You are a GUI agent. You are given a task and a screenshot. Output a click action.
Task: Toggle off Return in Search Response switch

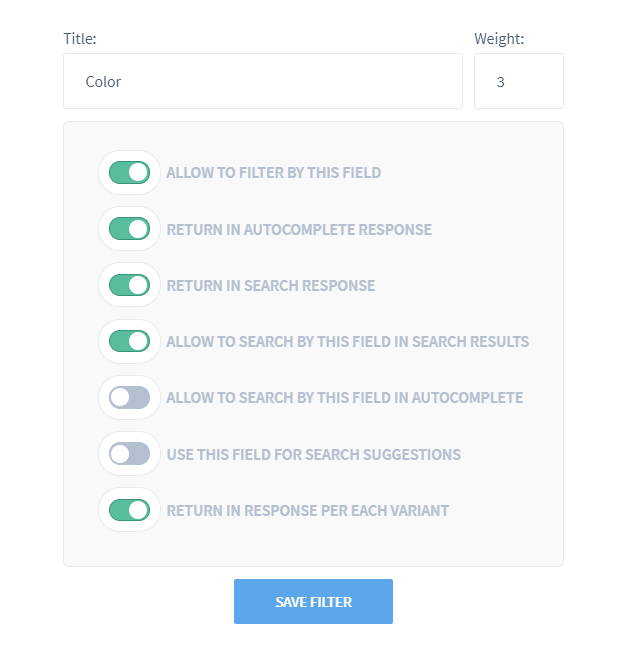[x=129, y=285]
